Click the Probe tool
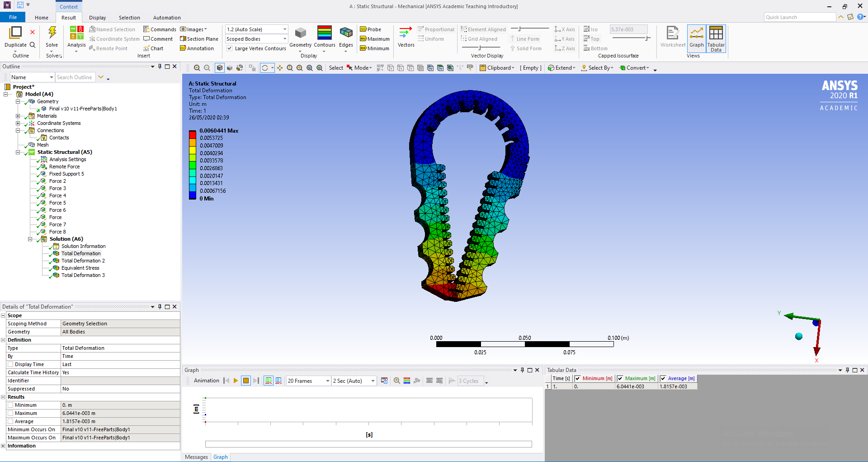Screen dimensions: 868x462 pos(371,29)
